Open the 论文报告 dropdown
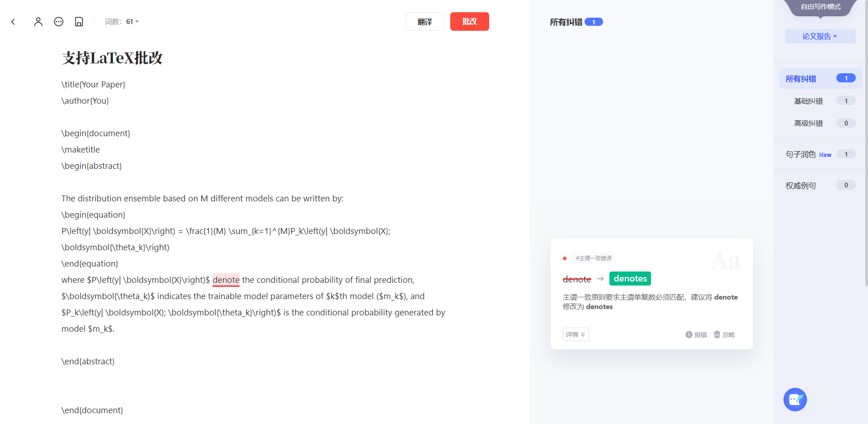The width and height of the screenshot is (868, 424). click(821, 36)
